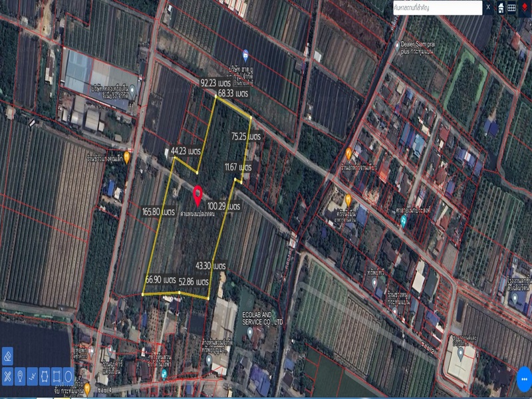Open the grid table icon
This screenshot has height=399, width=532.
(511, 7)
